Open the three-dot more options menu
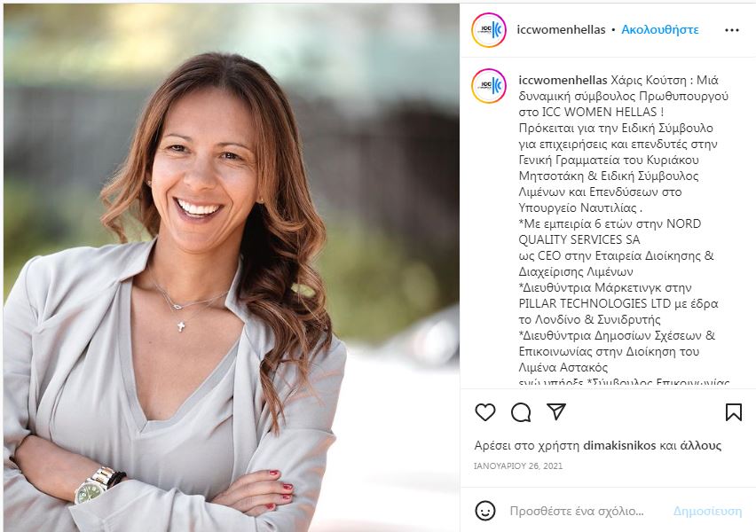The height and width of the screenshot is (532, 756). 732,30
